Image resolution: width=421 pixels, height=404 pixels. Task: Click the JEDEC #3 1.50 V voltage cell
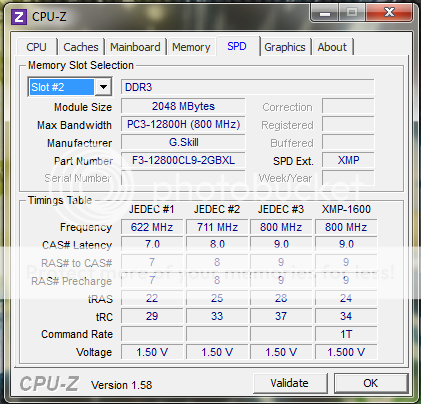[x=281, y=352]
